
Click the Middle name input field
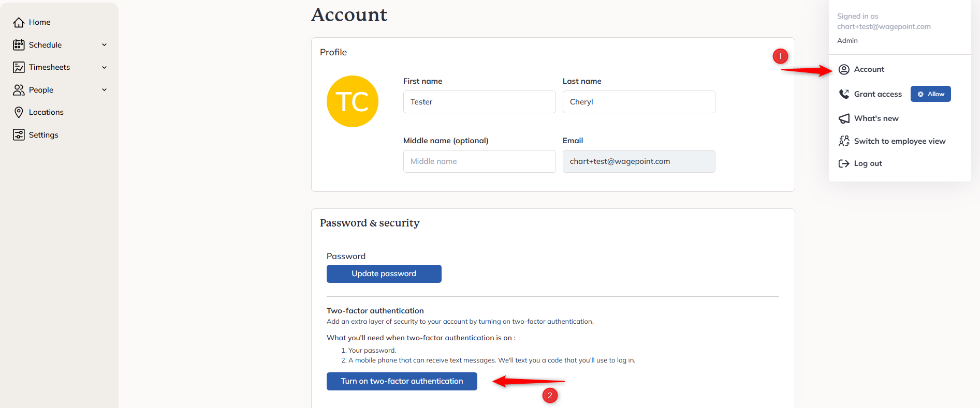point(479,161)
